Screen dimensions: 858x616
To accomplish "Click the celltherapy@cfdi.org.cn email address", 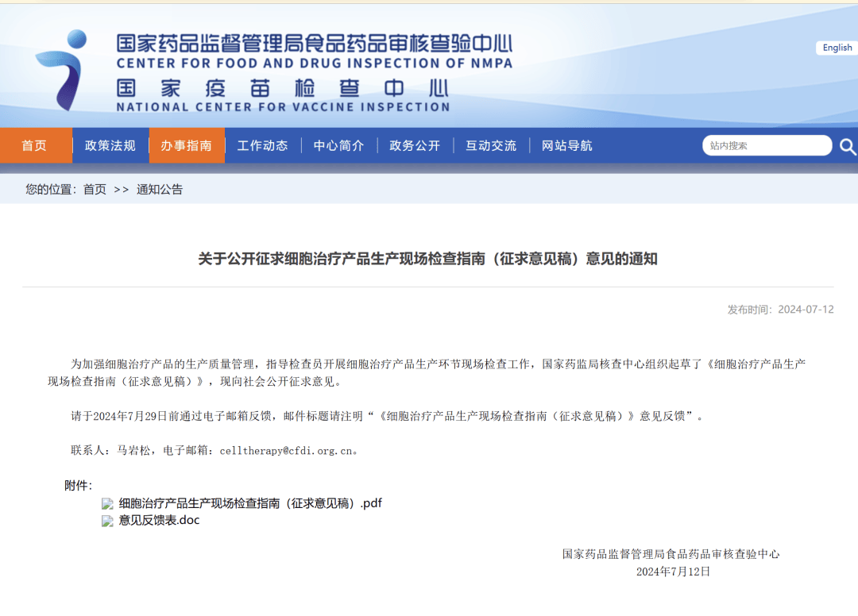I will (x=285, y=451).
